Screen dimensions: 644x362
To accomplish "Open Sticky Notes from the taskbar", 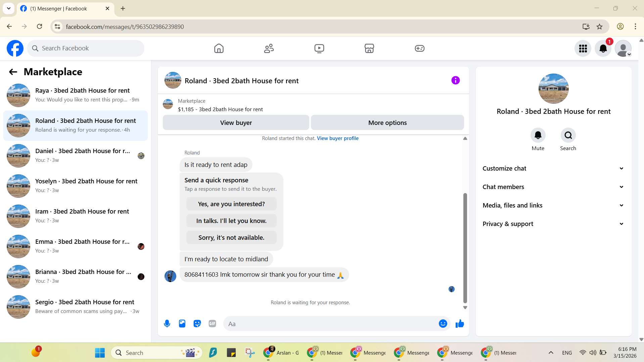I will coord(231,353).
